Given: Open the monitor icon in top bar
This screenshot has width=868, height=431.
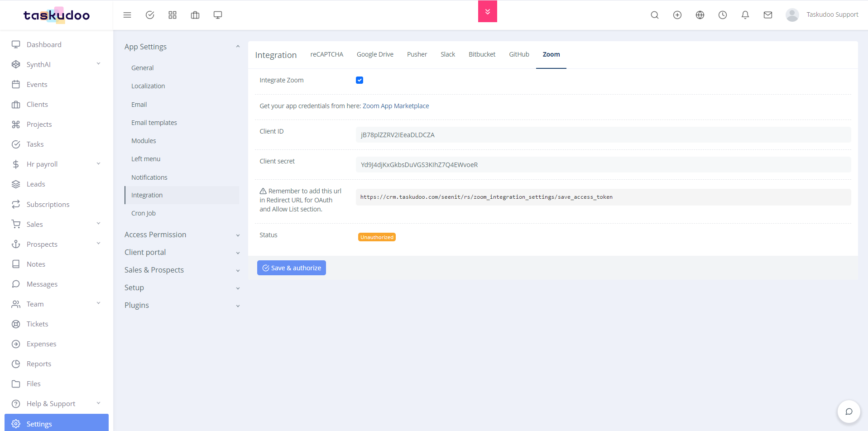Looking at the screenshot, I should 218,15.
